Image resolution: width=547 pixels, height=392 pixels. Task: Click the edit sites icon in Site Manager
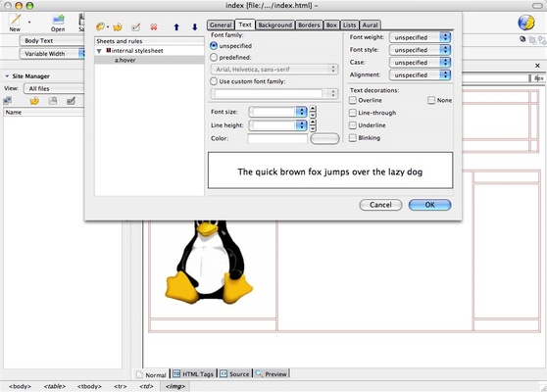click(71, 101)
